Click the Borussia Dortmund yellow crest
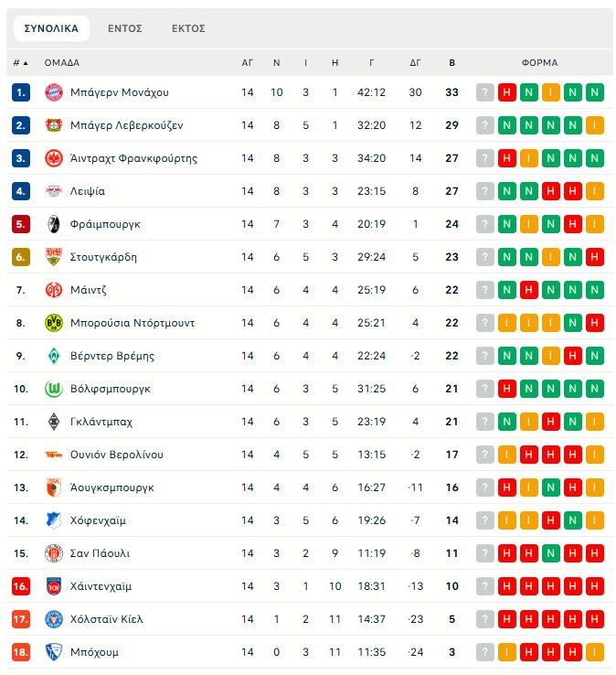Viewport: 616px width, 675px height. tap(53, 323)
